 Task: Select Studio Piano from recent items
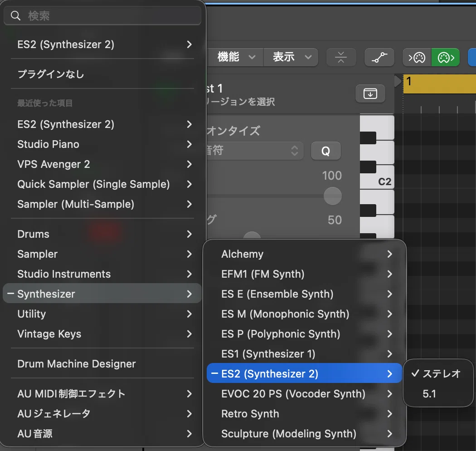pyautogui.click(x=102, y=144)
